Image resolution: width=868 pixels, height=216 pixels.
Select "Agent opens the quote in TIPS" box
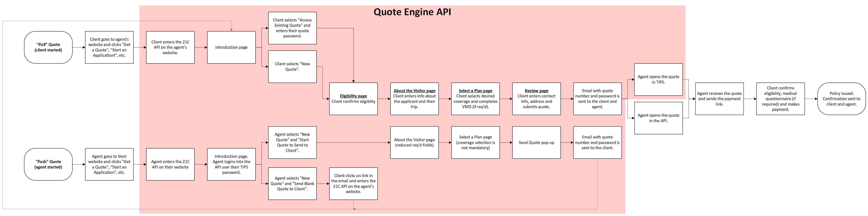[658, 79]
